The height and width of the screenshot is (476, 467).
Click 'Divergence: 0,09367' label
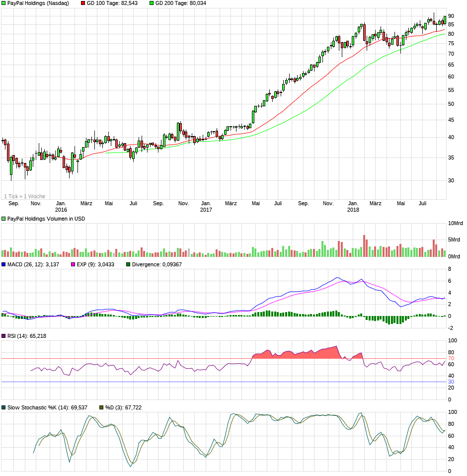pos(157,265)
